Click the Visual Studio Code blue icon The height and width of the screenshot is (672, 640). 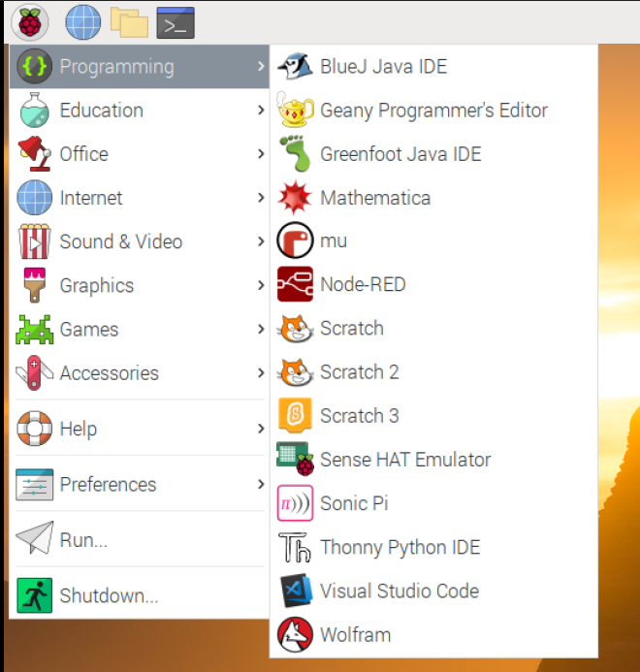296,591
